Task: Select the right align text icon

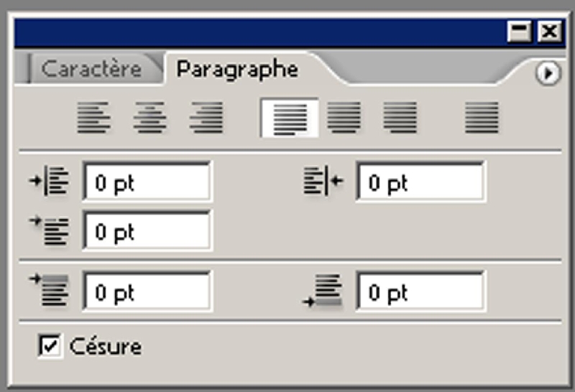Action: point(206,118)
